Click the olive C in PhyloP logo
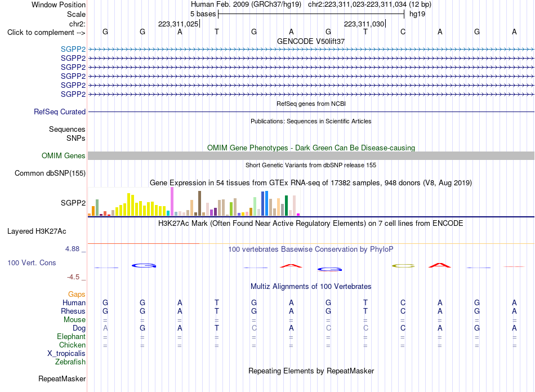This screenshot has height=392, width=535. pyautogui.click(x=403, y=266)
